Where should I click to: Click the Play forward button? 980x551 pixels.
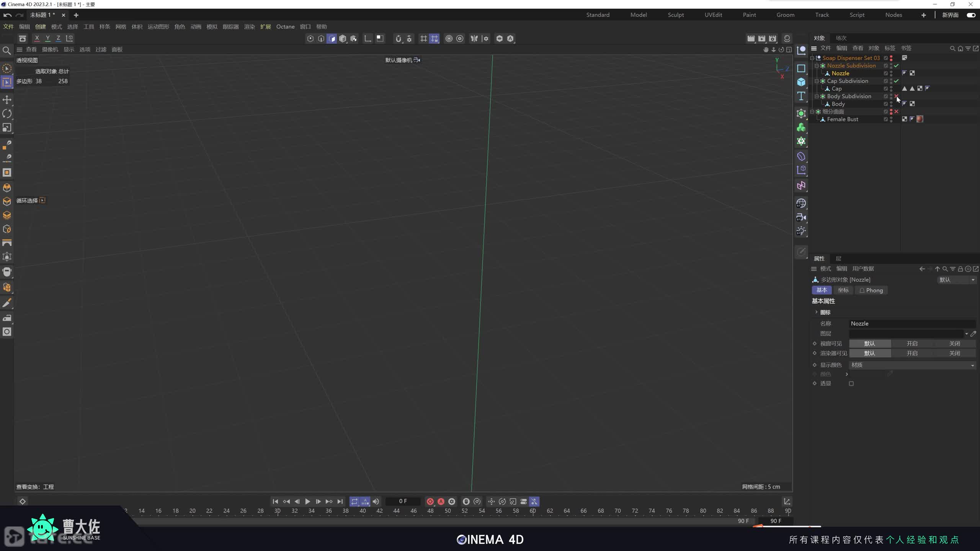pyautogui.click(x=307, y=501)
